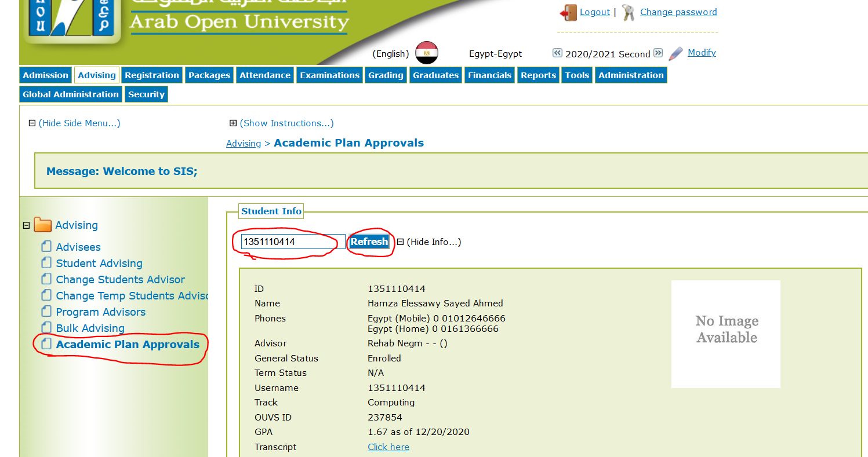Click the Track value Computing
The width and height of the screenshot is (868, 457).
point(391,403)
